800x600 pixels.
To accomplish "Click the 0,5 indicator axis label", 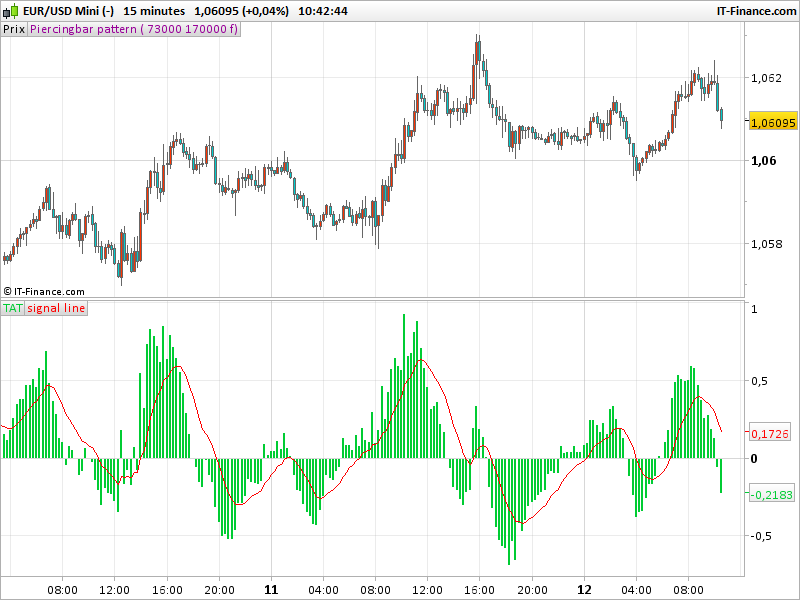I will (x=760, y=381).
